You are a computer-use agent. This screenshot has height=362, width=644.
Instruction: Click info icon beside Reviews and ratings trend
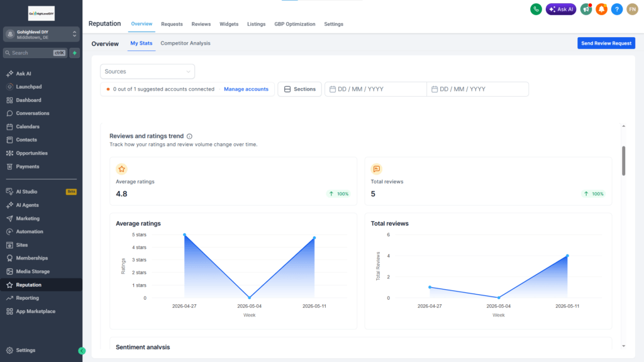189,136
